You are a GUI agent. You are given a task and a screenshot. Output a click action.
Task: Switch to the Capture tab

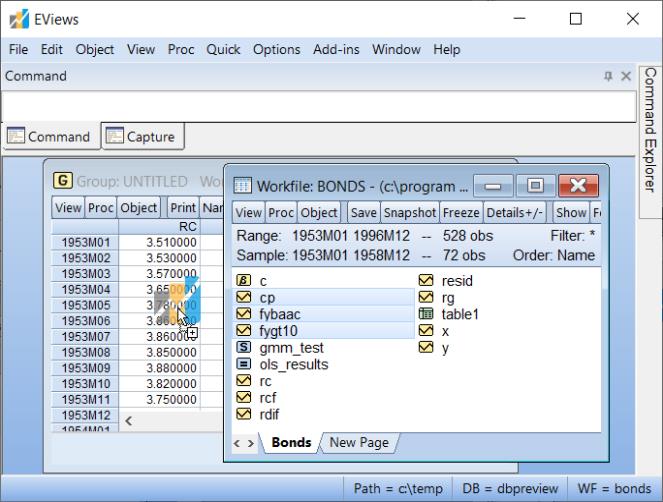pyautogui.click(x=140, y=137)
